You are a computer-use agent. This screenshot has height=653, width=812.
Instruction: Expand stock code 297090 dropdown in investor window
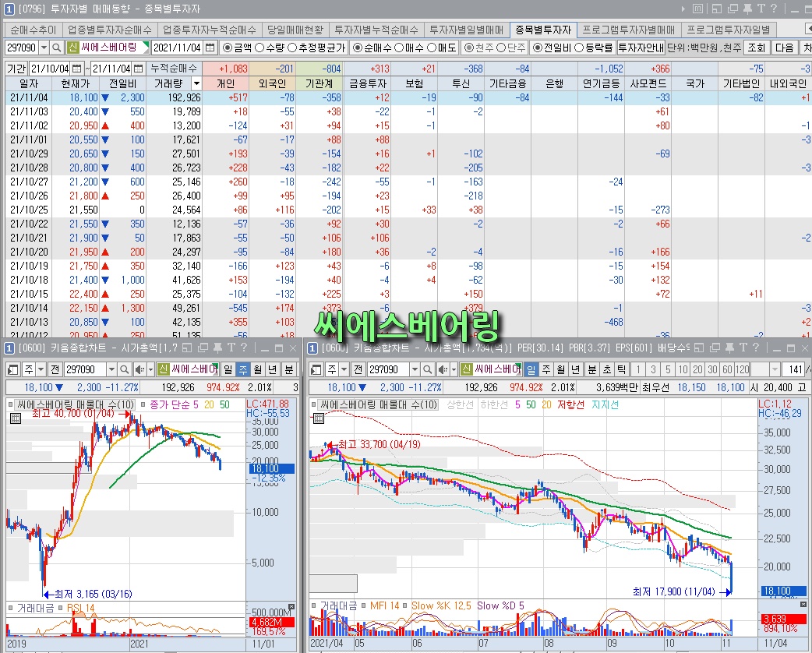[44, 48]
